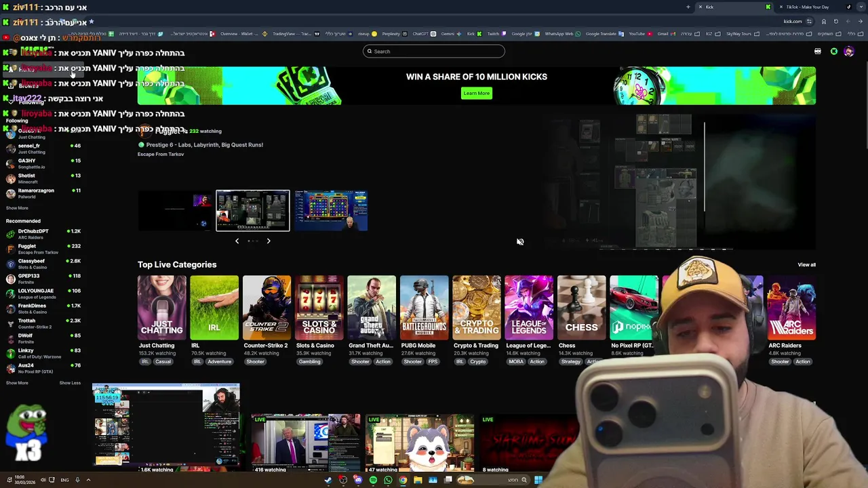Open the live stream with 416 watching
Image resolution: width=868 pixels, height=488 pixels.
pos(306,444)
